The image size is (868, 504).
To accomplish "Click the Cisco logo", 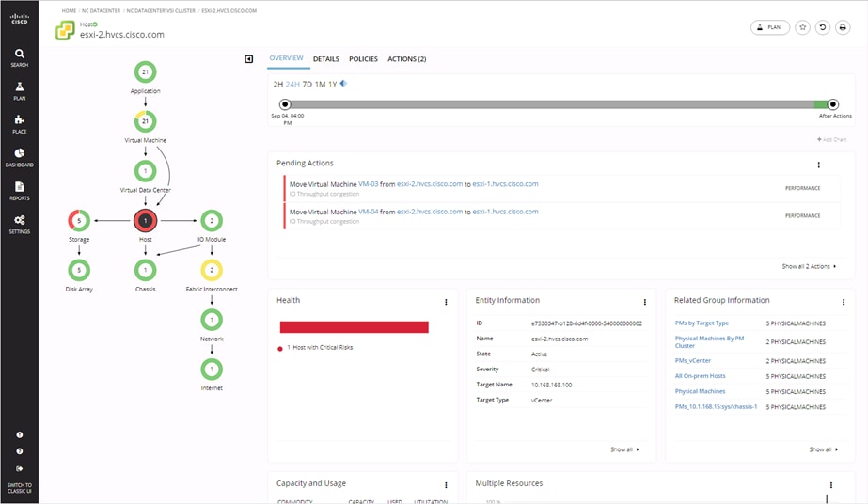I will pos(20,19).
